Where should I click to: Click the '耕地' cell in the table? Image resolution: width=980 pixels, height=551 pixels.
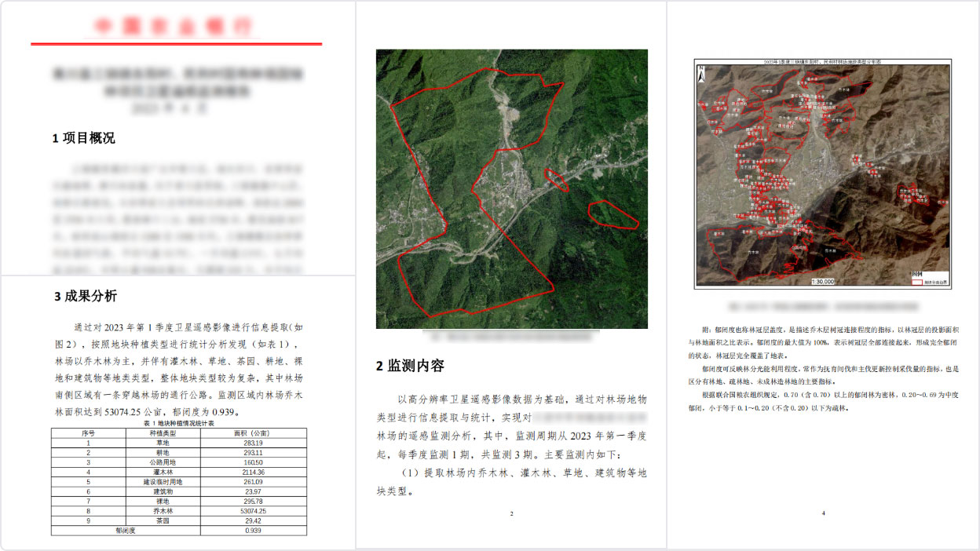[163, 453]
